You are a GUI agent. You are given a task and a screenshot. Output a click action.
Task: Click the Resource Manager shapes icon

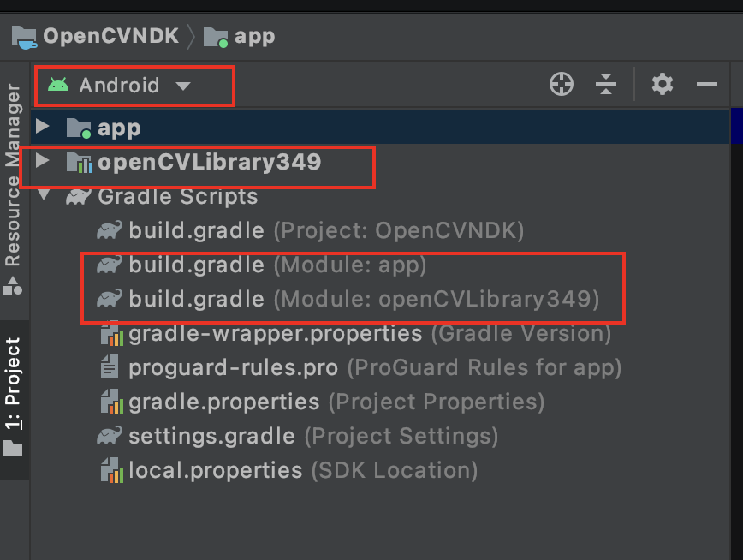pos(12,285)
